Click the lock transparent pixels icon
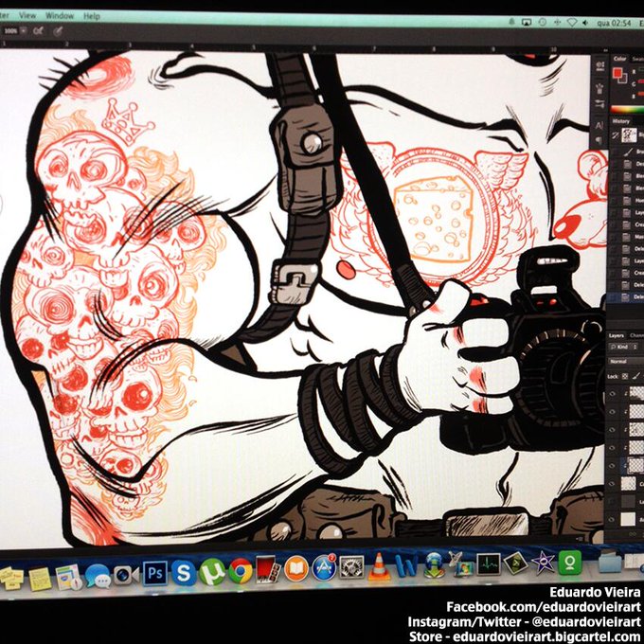The height and width of the screenshot is (644, 644). pos(625,376)
